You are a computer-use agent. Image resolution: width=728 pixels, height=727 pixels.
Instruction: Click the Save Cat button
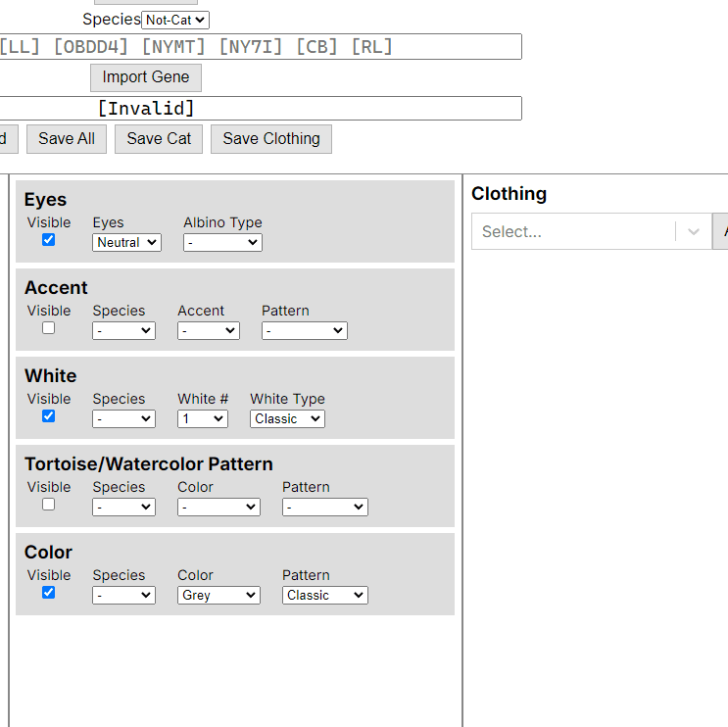(159, 139)
